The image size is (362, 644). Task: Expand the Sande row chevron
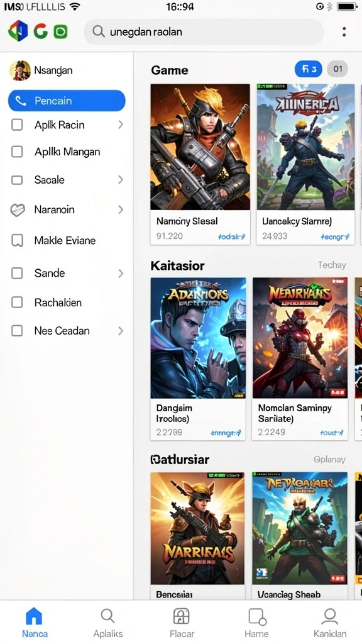coord(121,273)
